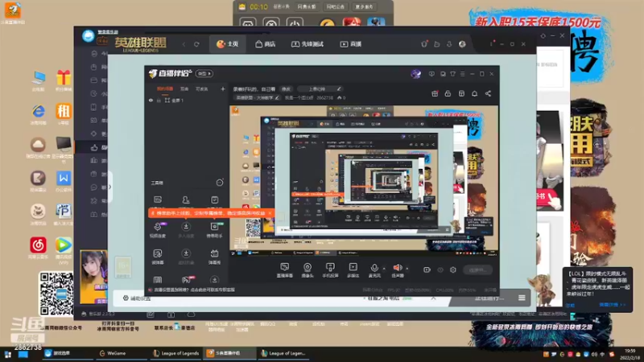Image resolution: width=644 pixels, height=362 pixels.
Task: Select the second scene tab in streaming companion
Action: [x=184, y=88]
